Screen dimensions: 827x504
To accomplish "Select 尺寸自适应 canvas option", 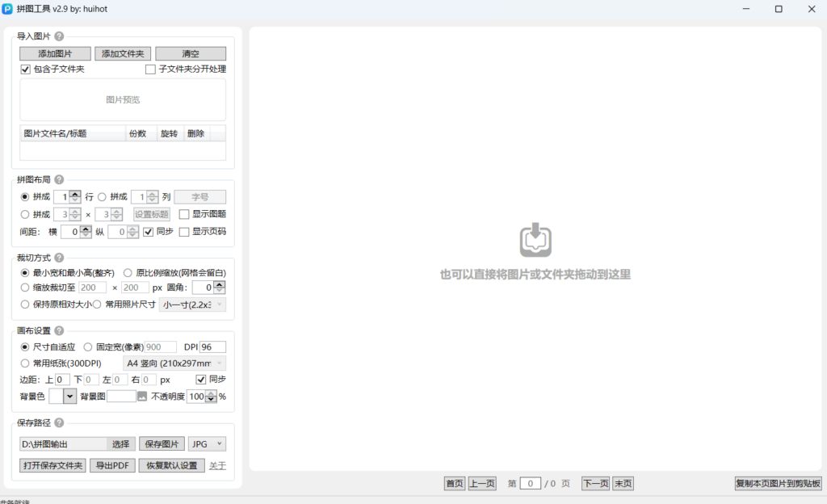I will tap(25, 346).
